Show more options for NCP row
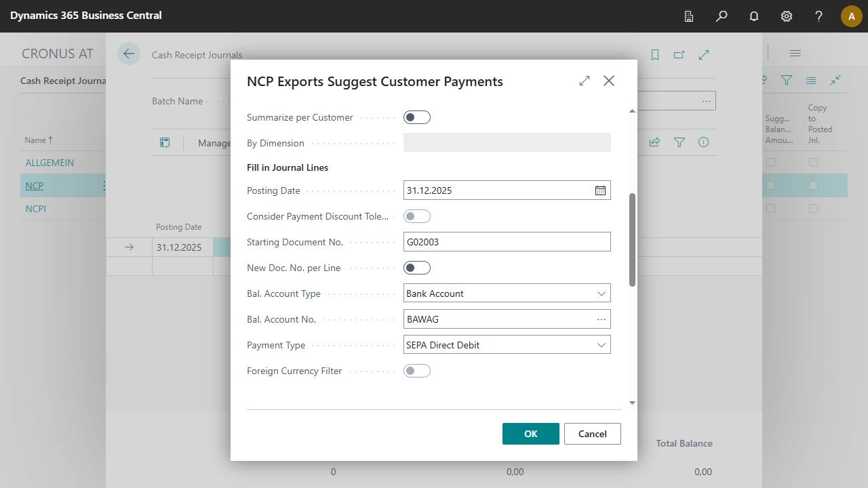 pos(104,186)
